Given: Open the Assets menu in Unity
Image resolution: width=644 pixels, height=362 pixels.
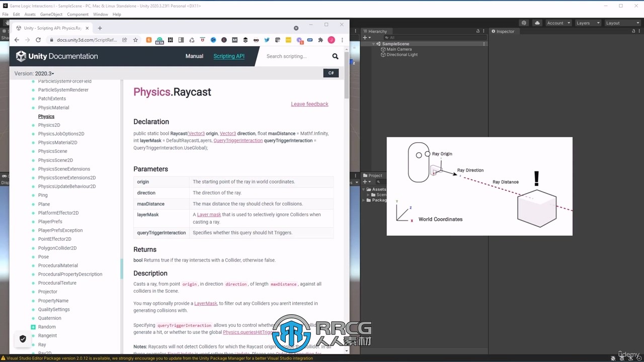Looking at the screenshot, I should [30, 15].
